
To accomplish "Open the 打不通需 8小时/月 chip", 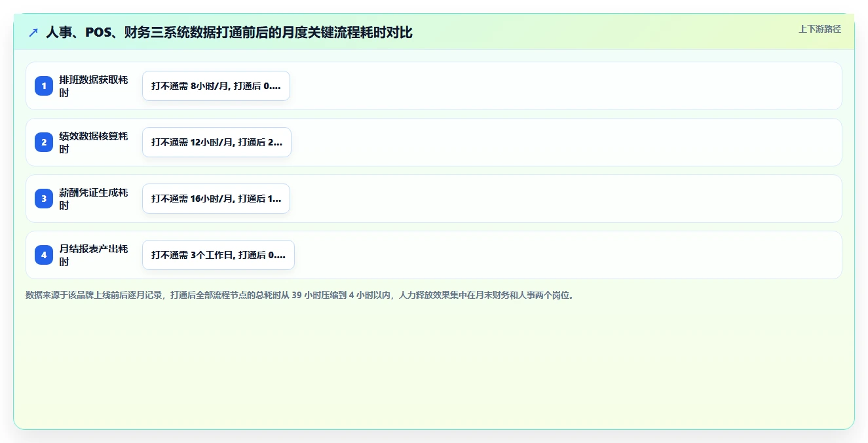I will (216, 86).
